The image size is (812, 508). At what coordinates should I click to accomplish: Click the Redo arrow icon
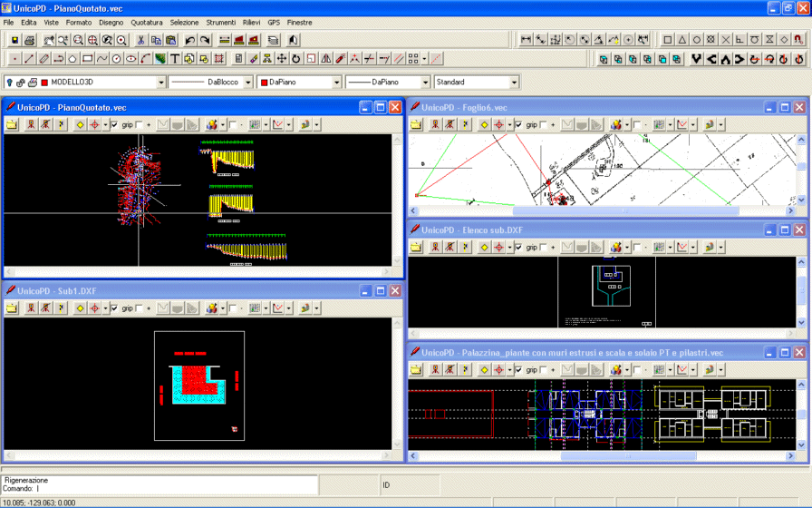[205, 40]
